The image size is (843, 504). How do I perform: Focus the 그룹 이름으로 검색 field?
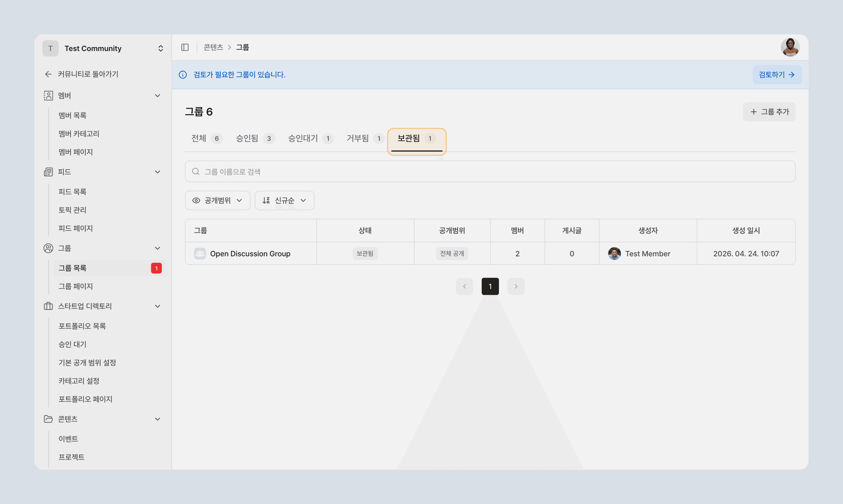490,171
